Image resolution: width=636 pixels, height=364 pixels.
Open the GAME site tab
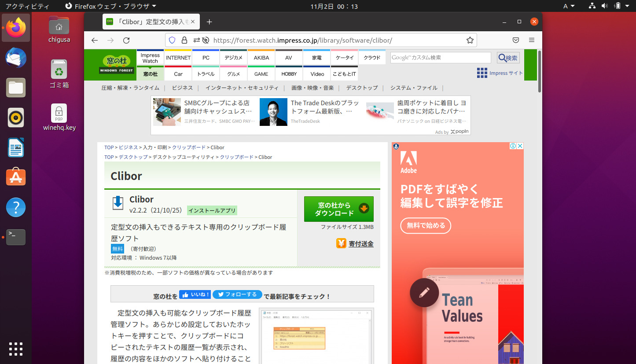[x=261, y=73]
